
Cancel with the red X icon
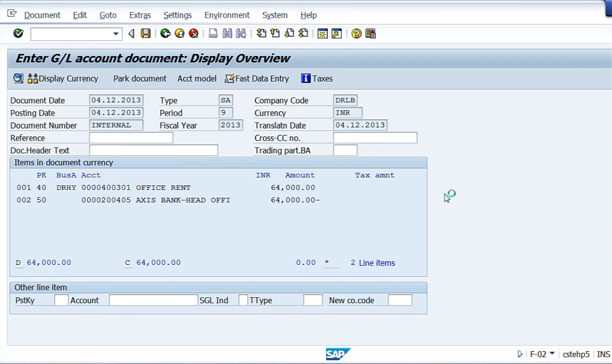[x=194, y=34]
